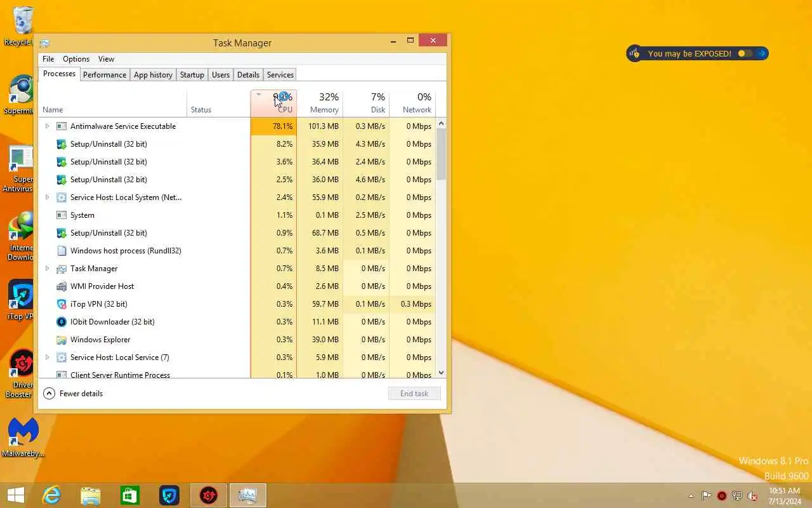Image resolution: width=812 pixels, height=508 pixels.
Task: Sort by the Status column header
Action: tap(219, 104)
